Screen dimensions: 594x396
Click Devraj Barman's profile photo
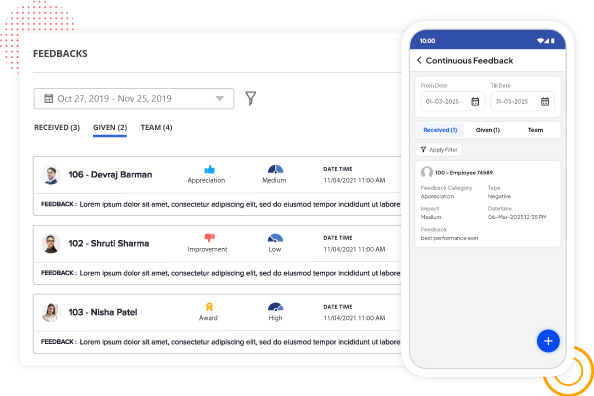tap(51, 175)
